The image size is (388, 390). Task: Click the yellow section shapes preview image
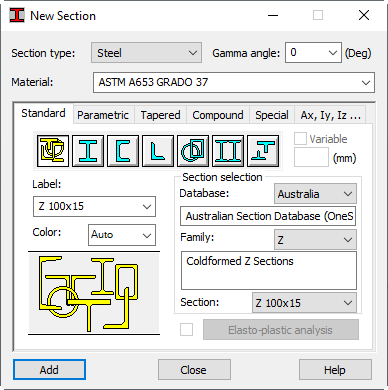[94, 293]
